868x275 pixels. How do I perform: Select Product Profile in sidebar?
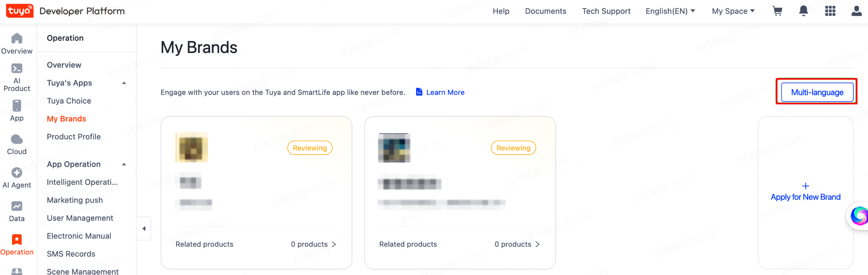tap(74, 137)
